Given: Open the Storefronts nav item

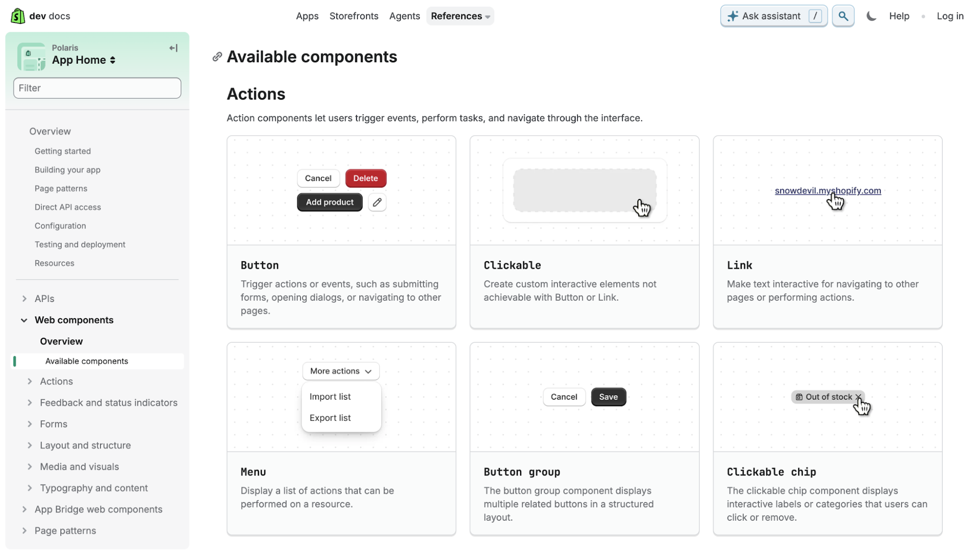Looking at the screenshot, I should click(353, 16).
